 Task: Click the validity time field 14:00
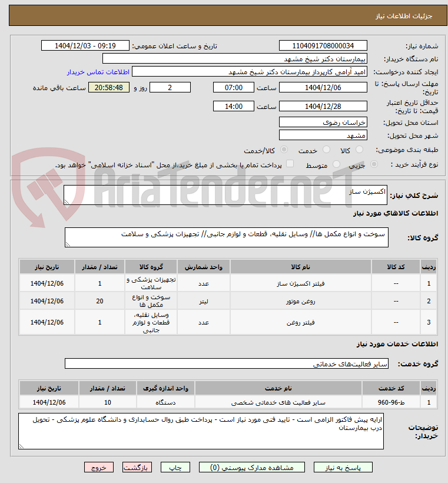234,106
